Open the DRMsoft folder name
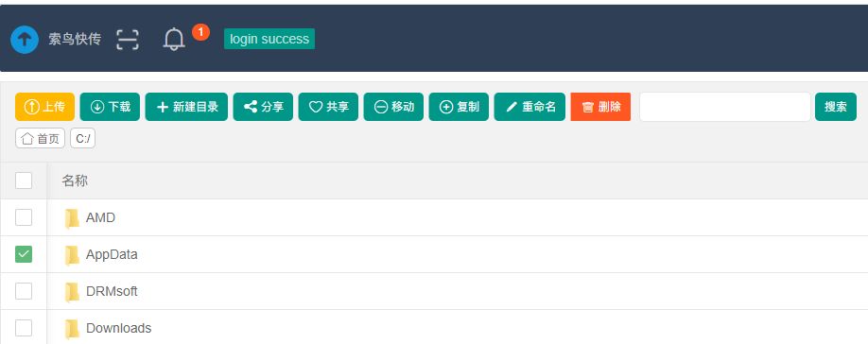Viewport: 868px width, 344px height. [x=112, y=291]
